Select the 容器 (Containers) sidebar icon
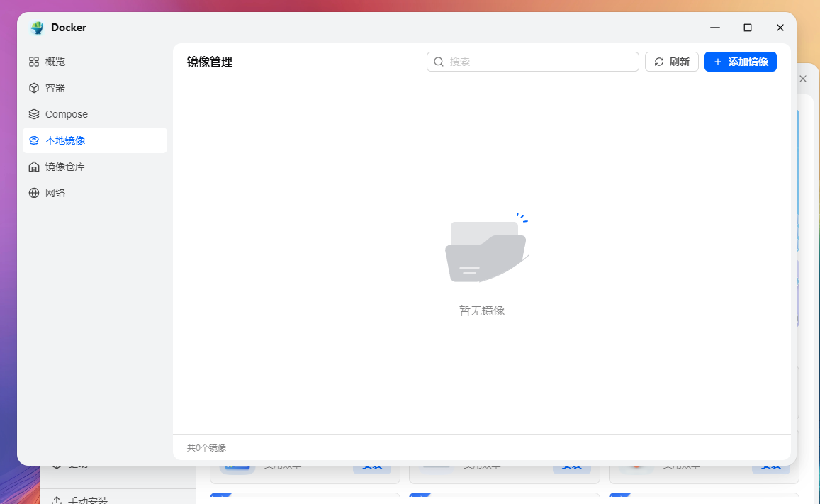 click(34, 88)
